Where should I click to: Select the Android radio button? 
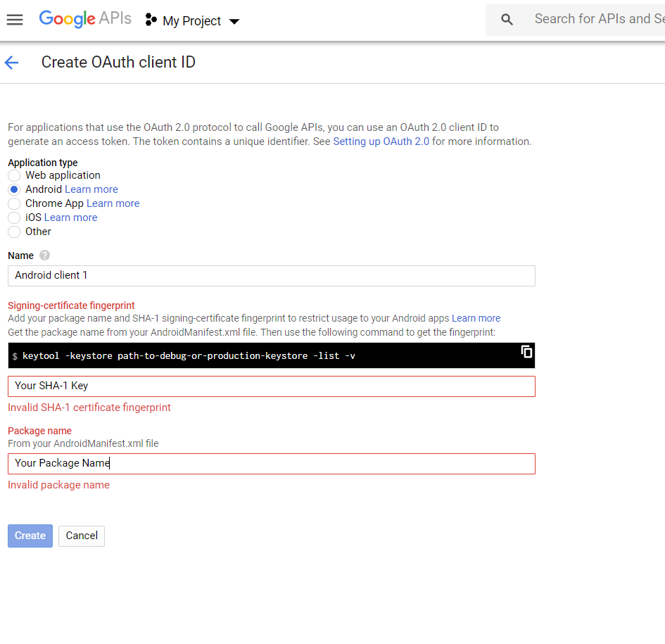pyautogui.click(x=14, y=189)
